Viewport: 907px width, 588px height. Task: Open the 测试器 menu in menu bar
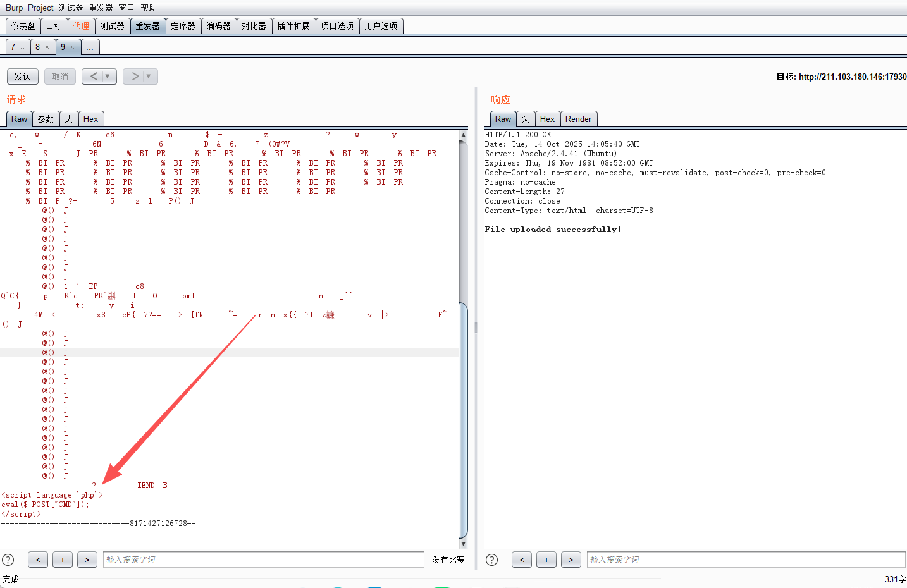pos(71,8)
